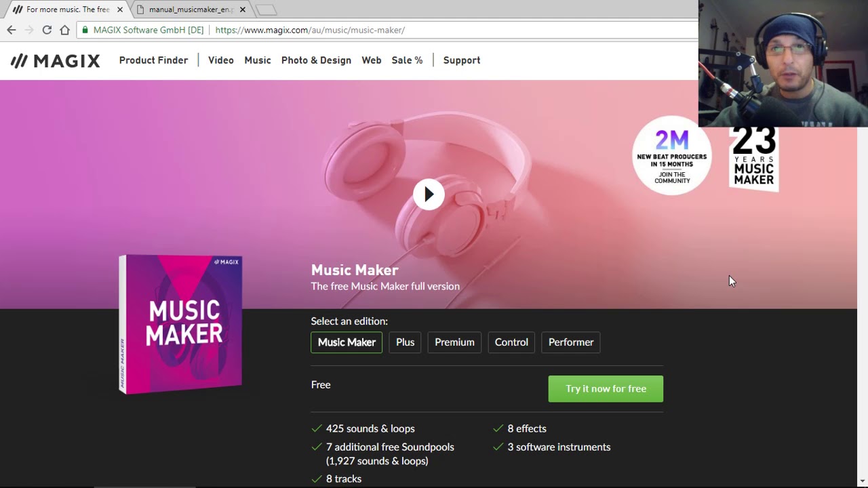Image resolution: width=868 pixels, height=488 pixels.
Task: Click '8 effects' feature text
Action: coord(527,428)
